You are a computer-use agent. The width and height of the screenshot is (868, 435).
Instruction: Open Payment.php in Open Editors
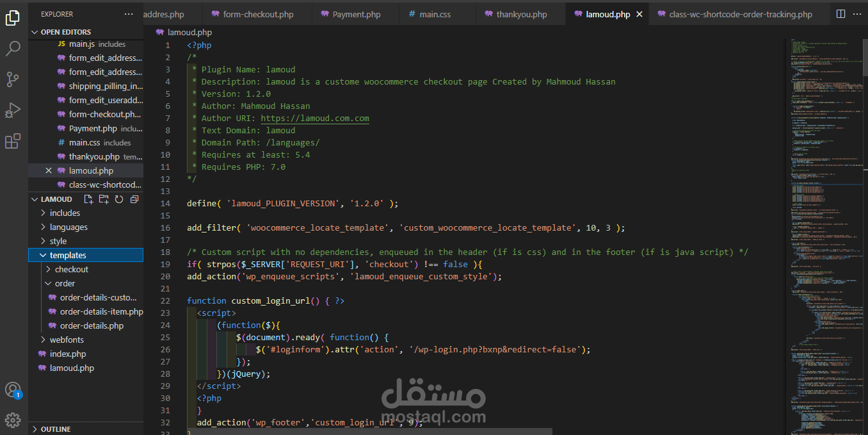pyautogui.click(x=86, y=129)
